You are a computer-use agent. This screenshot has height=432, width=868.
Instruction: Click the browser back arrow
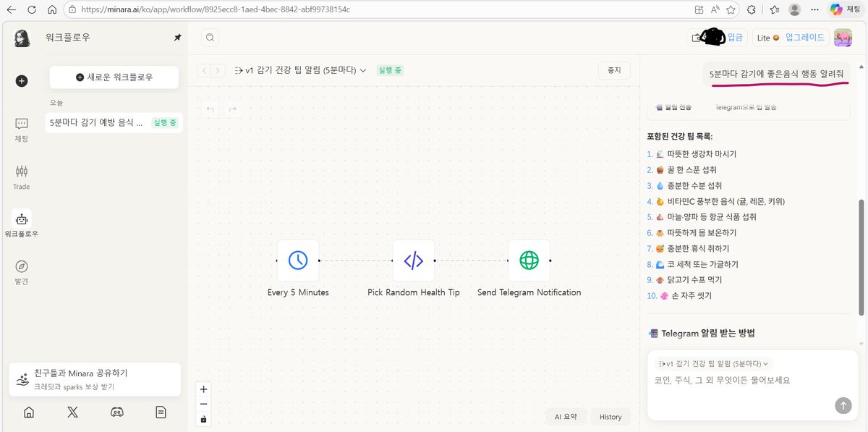[12, 9]
